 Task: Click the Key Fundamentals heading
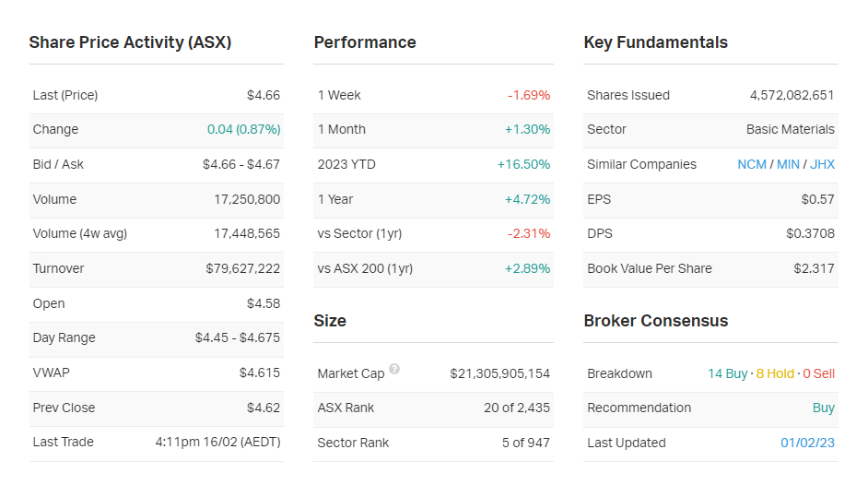(655, 42)
